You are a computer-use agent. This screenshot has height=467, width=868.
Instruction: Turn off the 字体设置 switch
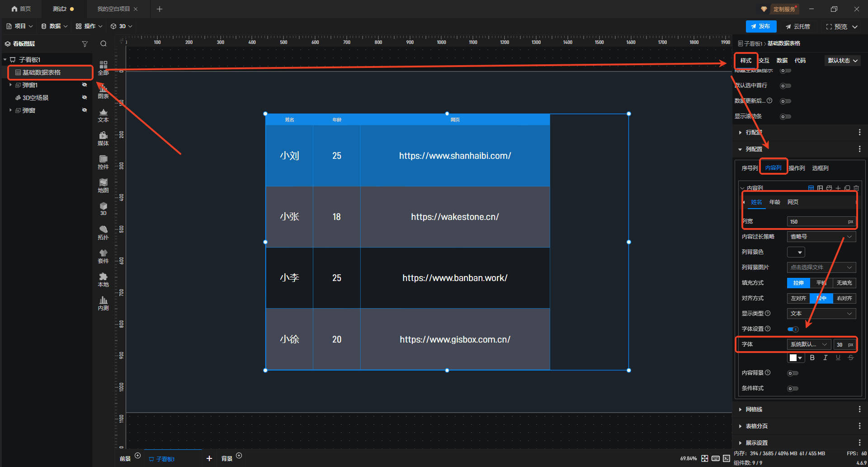point(793,329)
